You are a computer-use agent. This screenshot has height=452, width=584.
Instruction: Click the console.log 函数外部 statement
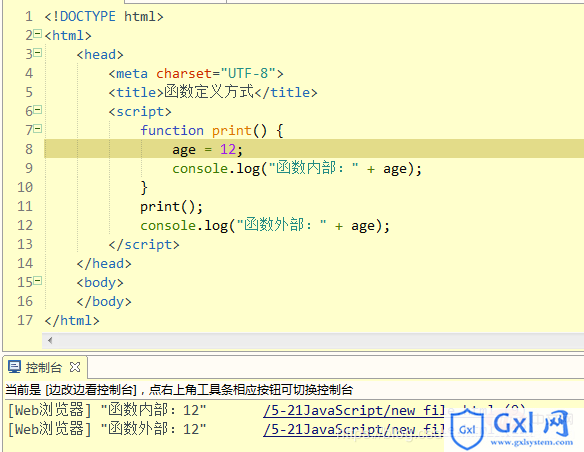pyautogui.click(x=265, y=225)
